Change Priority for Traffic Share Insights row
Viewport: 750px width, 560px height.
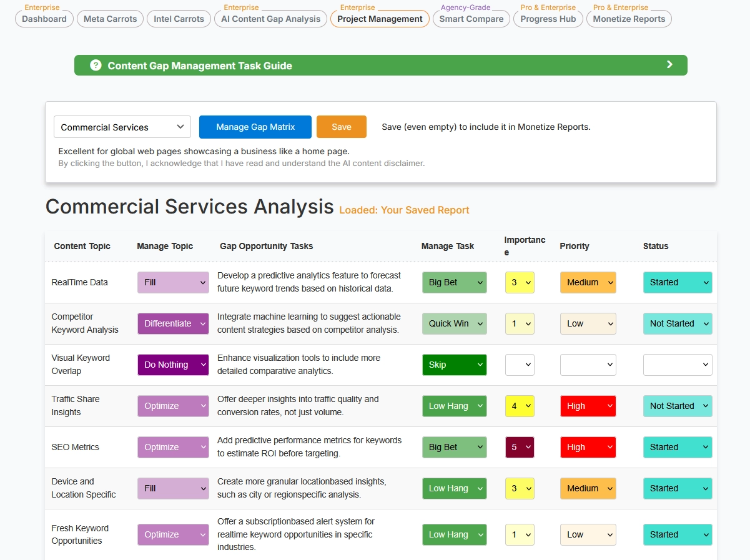pyautogui.click(x=588, y=406)
